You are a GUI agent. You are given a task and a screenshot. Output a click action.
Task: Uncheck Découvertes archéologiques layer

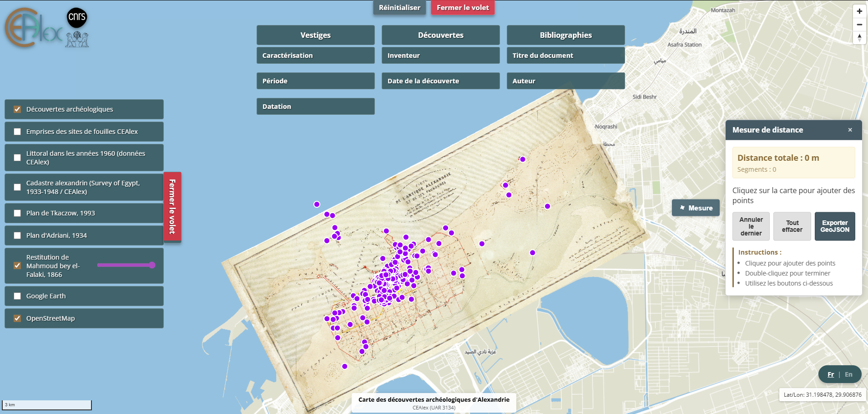17,109
